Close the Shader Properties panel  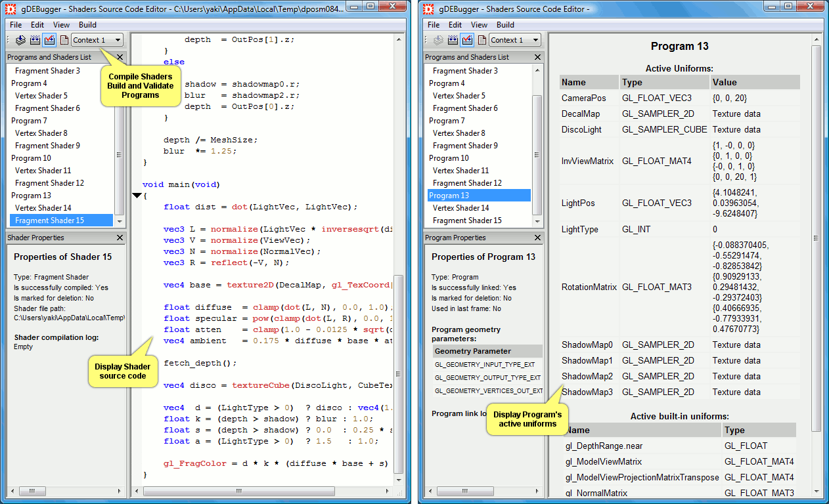120,238
